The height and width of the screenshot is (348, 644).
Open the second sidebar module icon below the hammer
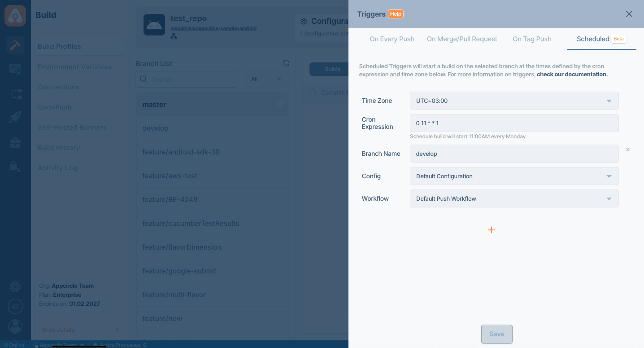[x=15, y=69]
